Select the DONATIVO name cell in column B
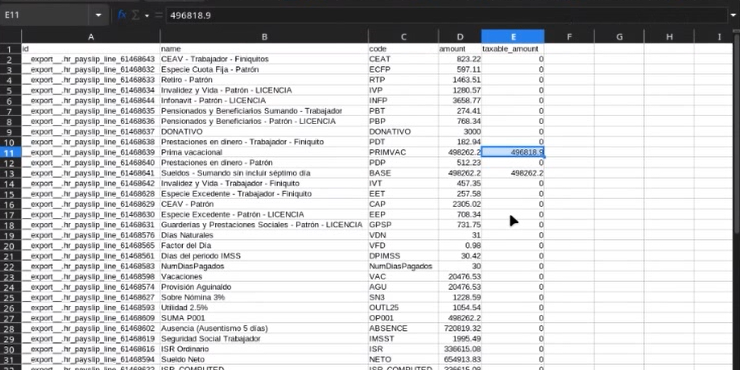Image resolution: width=740 pixels, height=370 pixels. 264,132
